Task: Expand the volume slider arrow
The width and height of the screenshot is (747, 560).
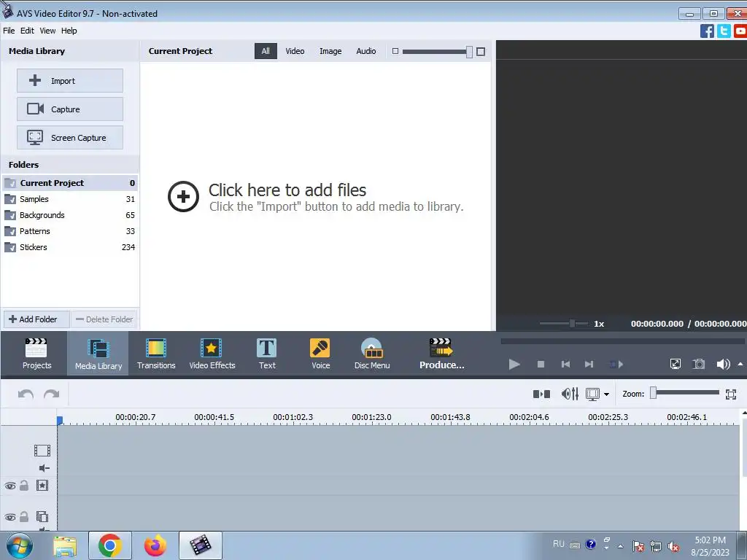Action: [740, 365]
